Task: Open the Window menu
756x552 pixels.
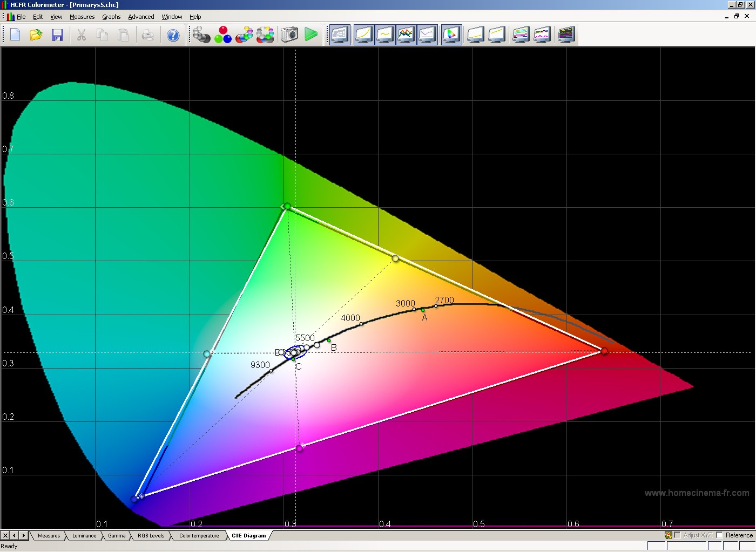Action: 172,17
